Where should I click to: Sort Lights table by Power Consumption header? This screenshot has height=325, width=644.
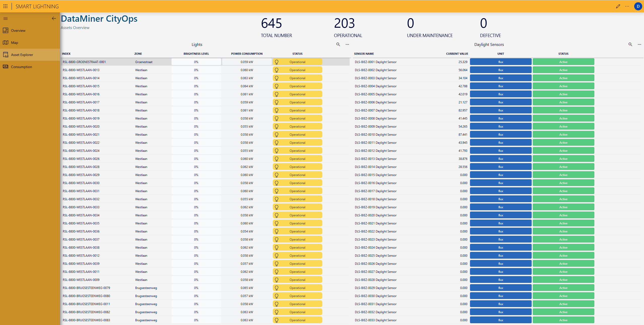(247, 54)
